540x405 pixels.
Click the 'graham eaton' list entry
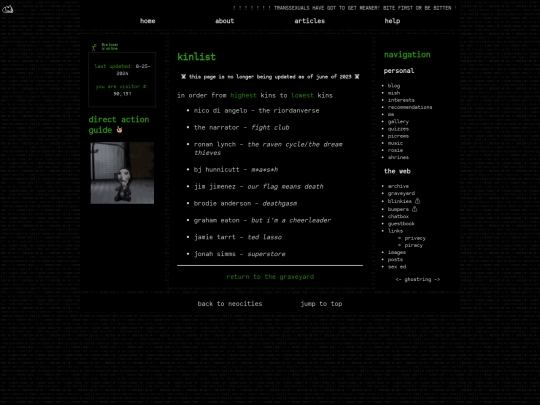tap(262, 220)
